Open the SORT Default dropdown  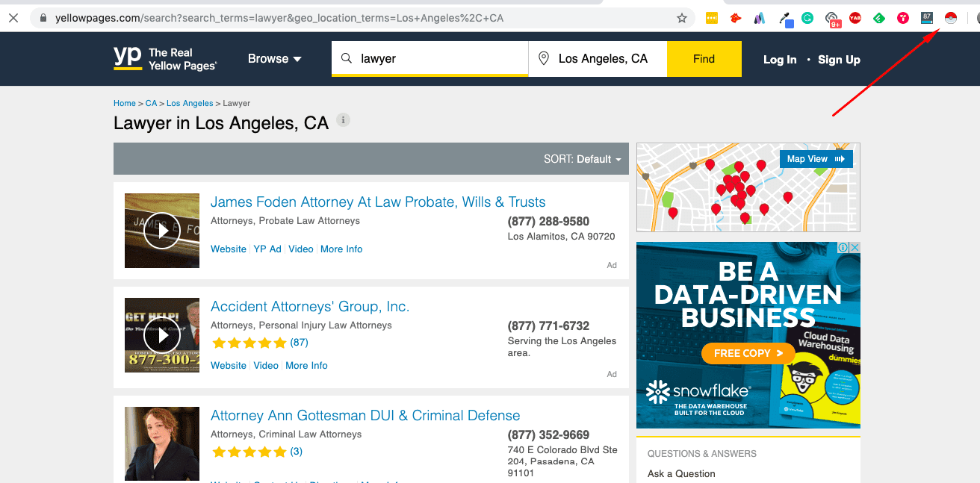[583, 159]
